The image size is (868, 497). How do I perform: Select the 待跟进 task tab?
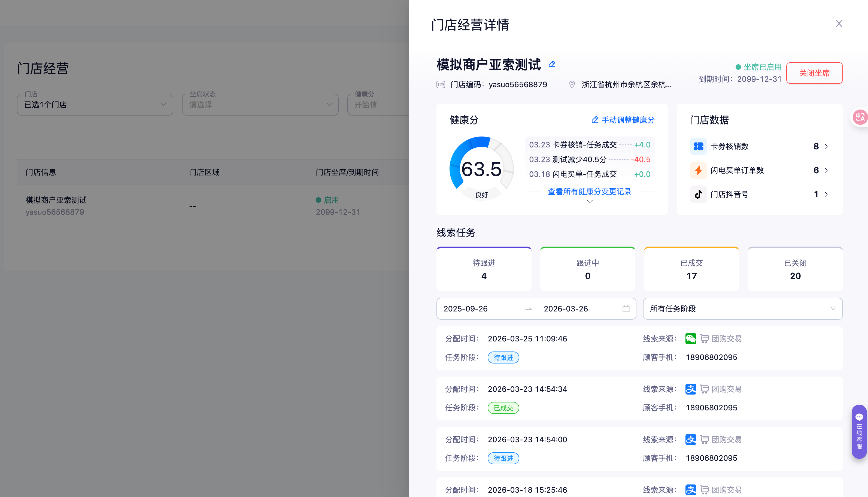[484, 269]
